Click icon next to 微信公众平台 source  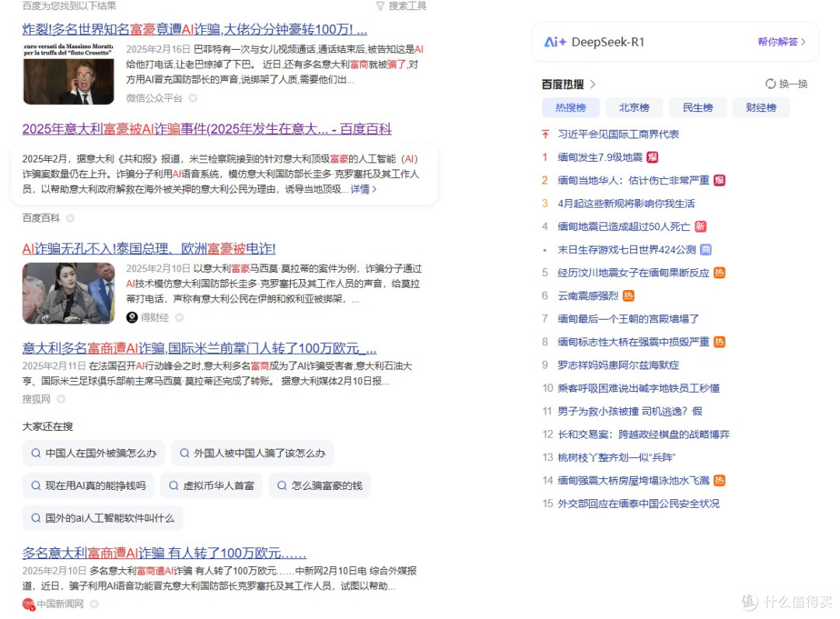click(193, 98)
